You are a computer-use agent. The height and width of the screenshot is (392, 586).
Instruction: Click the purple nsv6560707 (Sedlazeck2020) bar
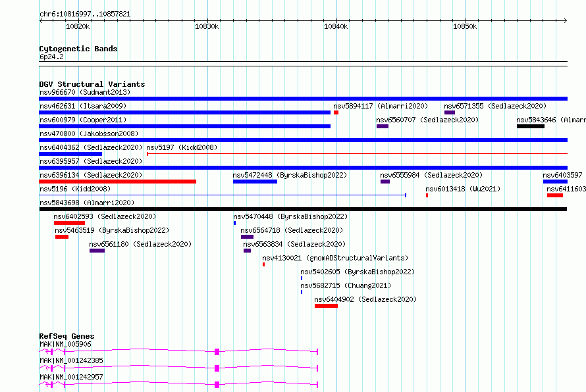tap(383, 126)
